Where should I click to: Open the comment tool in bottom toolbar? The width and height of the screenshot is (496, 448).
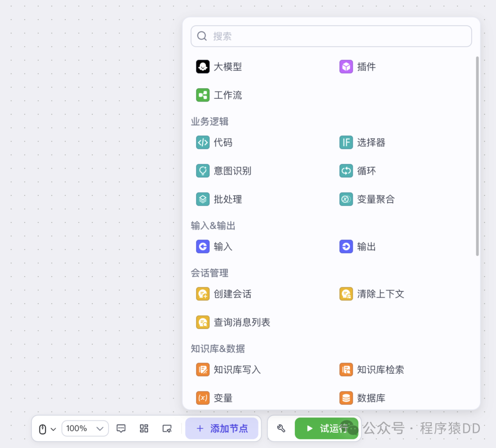pyautogui.click(x=121, y=428)
